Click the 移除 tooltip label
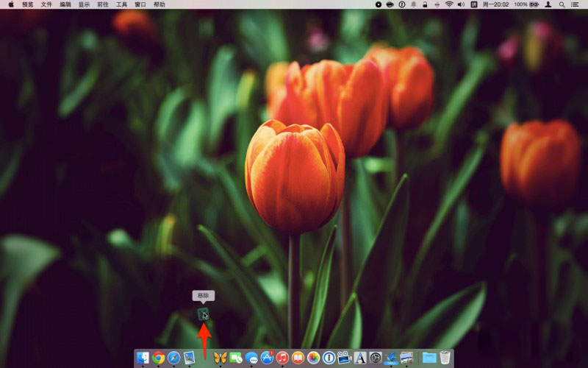 coord(204,296)
